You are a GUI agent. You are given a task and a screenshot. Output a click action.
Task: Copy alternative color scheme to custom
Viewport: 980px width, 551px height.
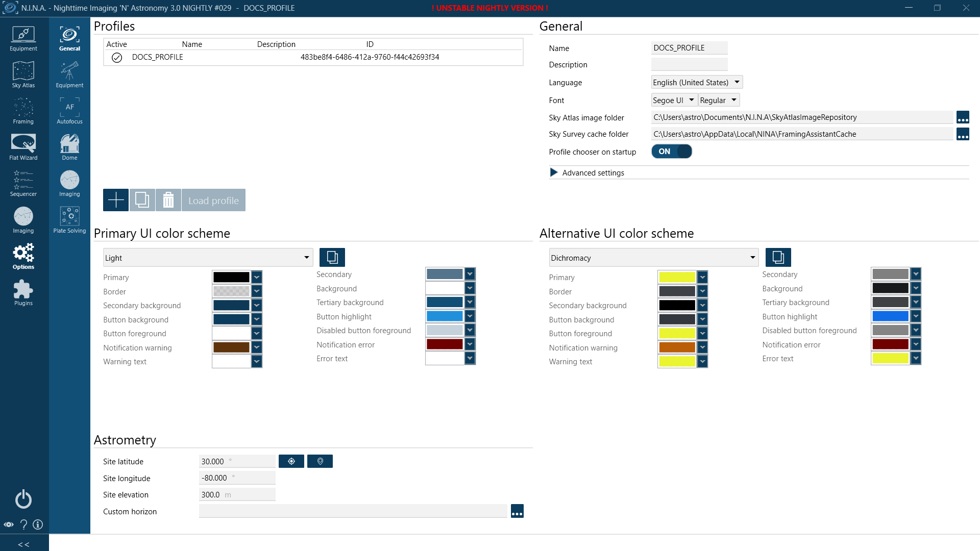click(778, 257)
